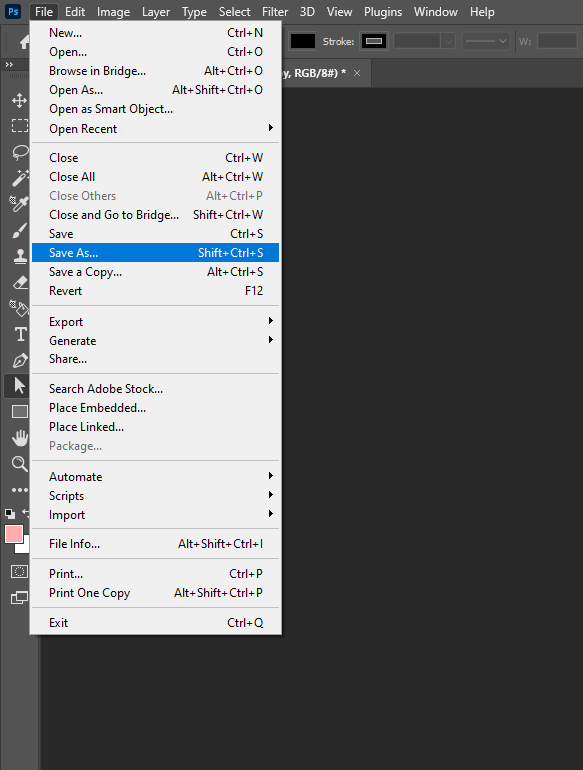
Task: Open the Filter menu
Action: tap(275, 11)
